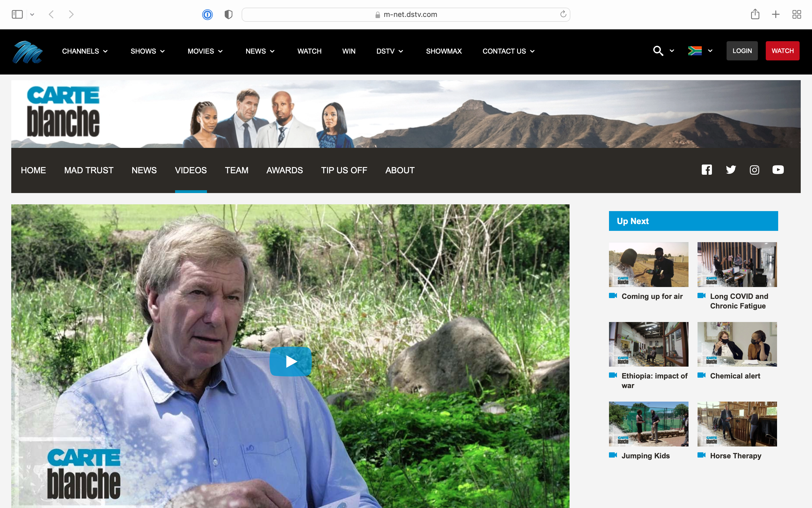Viewport: 812px width, 508px height.
Task: Open Carte Blanche Twitter icon
Action: (731, 170)
